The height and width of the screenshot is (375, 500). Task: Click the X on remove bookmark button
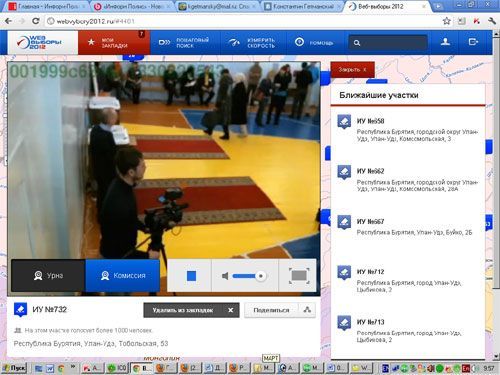(x=230, y=310)
